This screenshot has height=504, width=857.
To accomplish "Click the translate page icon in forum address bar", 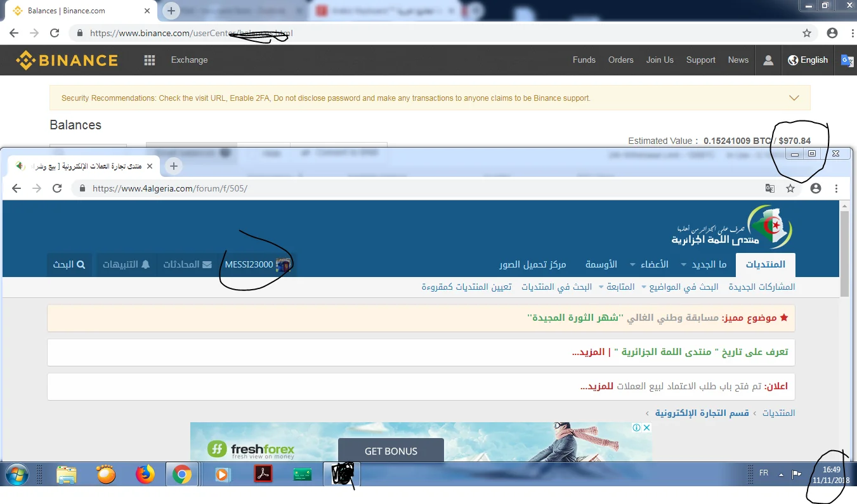I will [x=770, y=188].
